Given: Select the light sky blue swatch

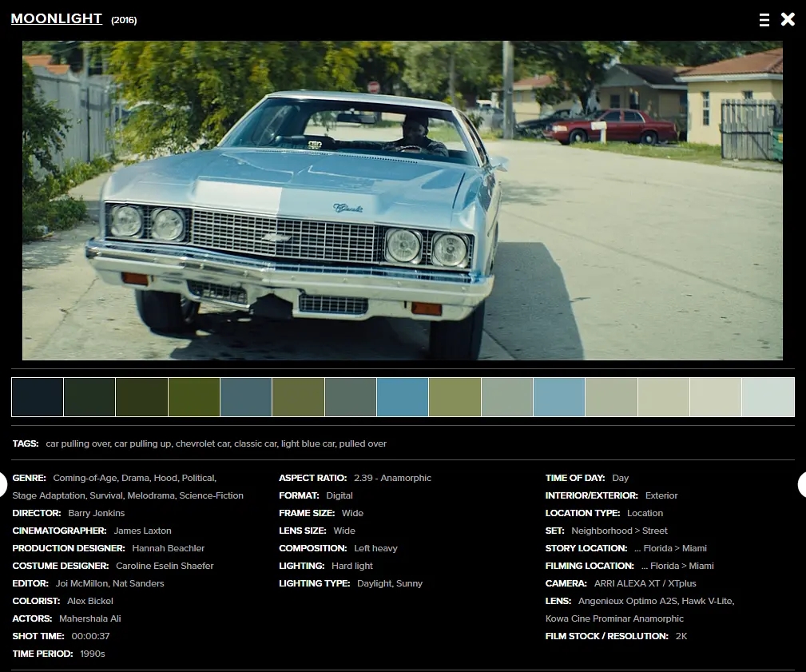Looking at the screenshot, I should [559, 397].
